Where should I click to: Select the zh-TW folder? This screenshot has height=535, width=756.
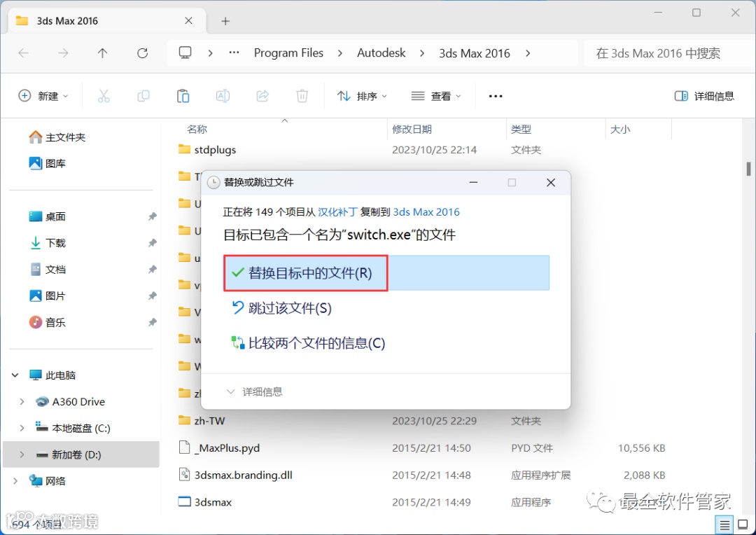[x=202, y=421]
